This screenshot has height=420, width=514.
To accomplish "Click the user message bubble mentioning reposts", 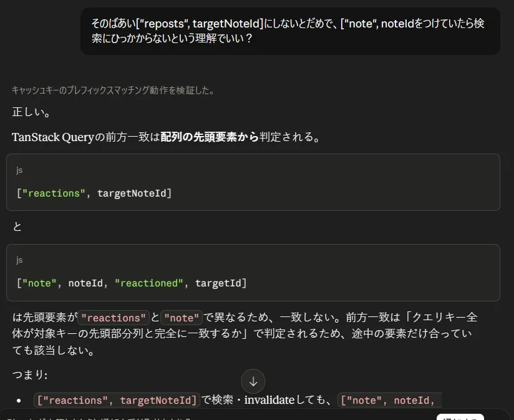I will (x=290, y=31).
